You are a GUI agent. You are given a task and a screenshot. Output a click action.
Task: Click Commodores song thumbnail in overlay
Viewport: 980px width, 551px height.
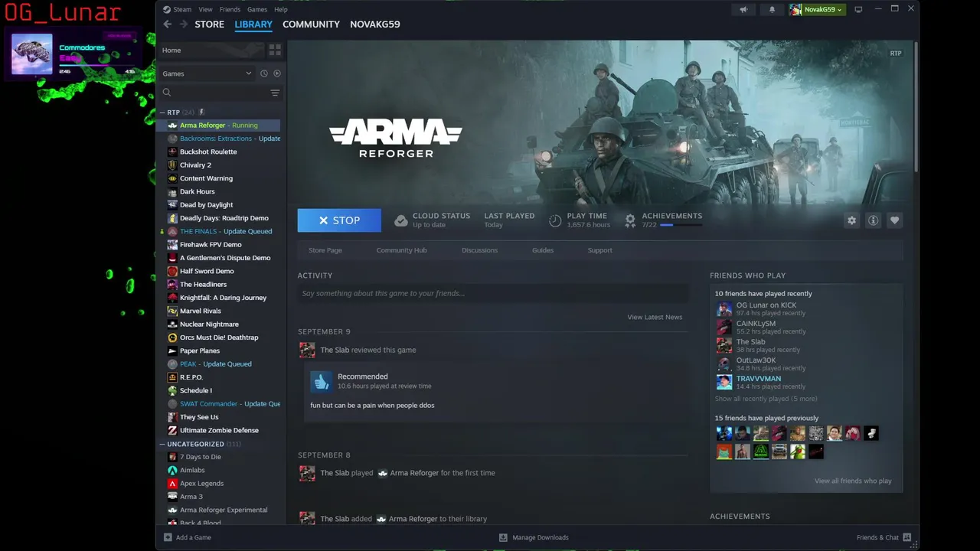click(x=32, y=54)
